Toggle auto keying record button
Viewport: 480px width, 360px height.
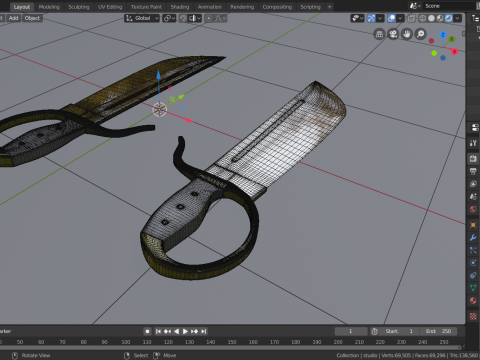[147, 331]
